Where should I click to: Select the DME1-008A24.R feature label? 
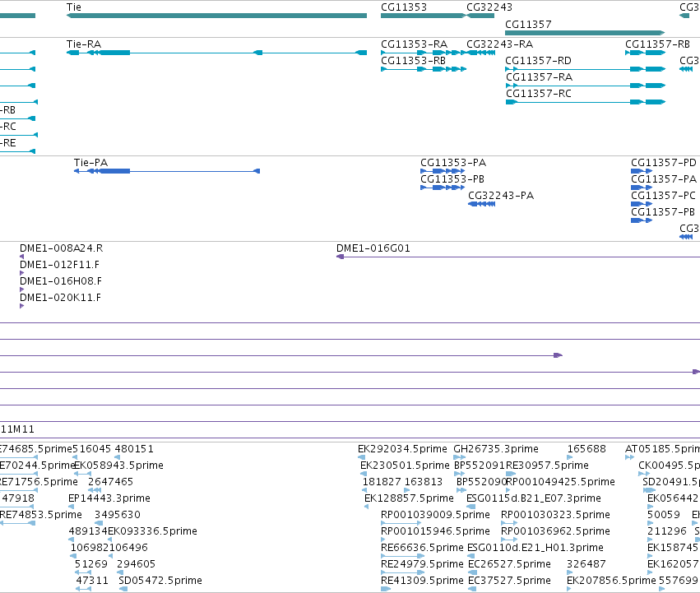point(61,248)
